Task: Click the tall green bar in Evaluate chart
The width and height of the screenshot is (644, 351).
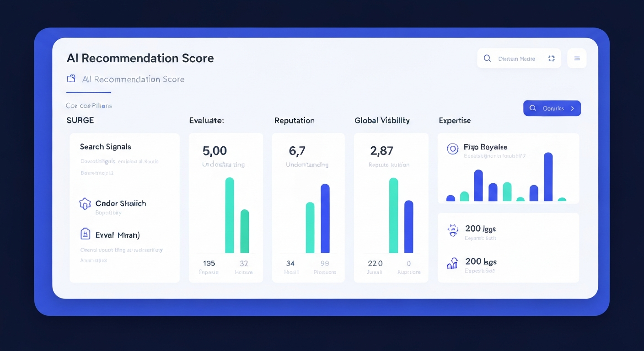Action: click(230, 215)
